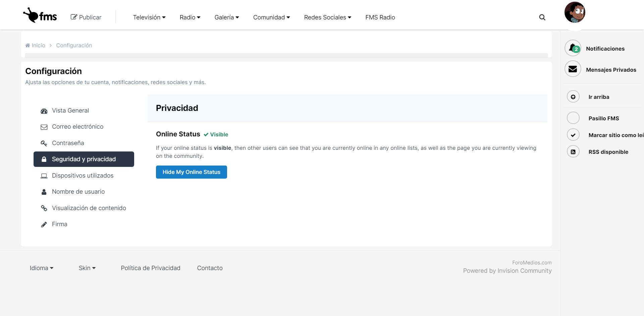Click the search magnifier icon

pyautogui.click(x=542, y=17)
